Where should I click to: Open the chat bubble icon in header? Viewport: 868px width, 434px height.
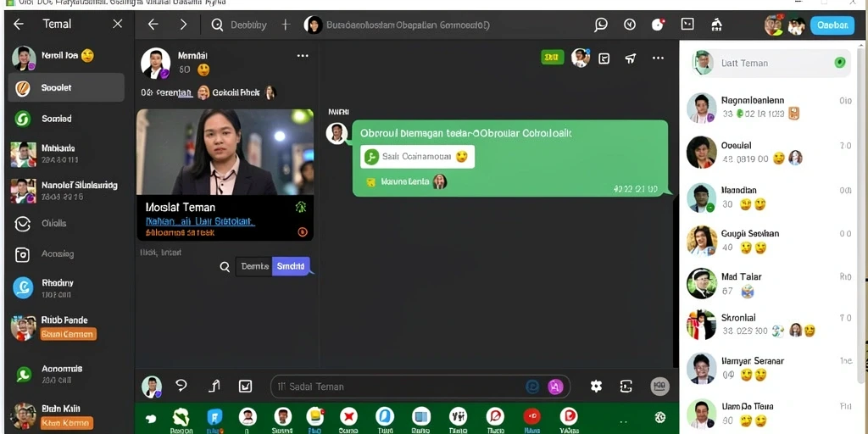click(601, 25)
